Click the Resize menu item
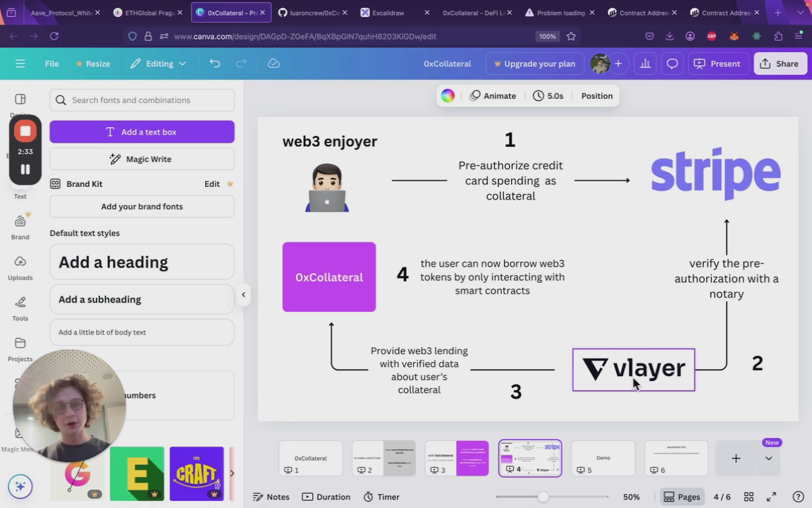This screenshot has width=812, height=508. click(x=93, y=64)
